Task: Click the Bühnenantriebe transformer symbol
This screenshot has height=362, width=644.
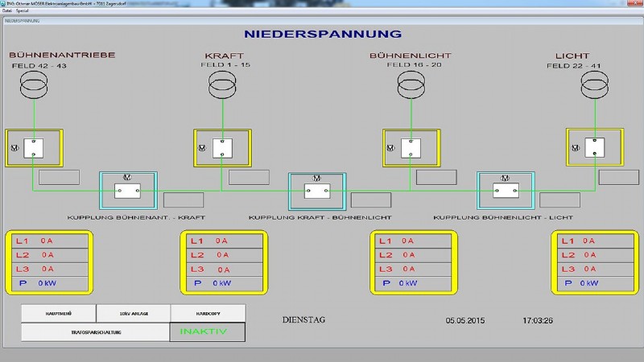Action: click(x=33, y=84)
